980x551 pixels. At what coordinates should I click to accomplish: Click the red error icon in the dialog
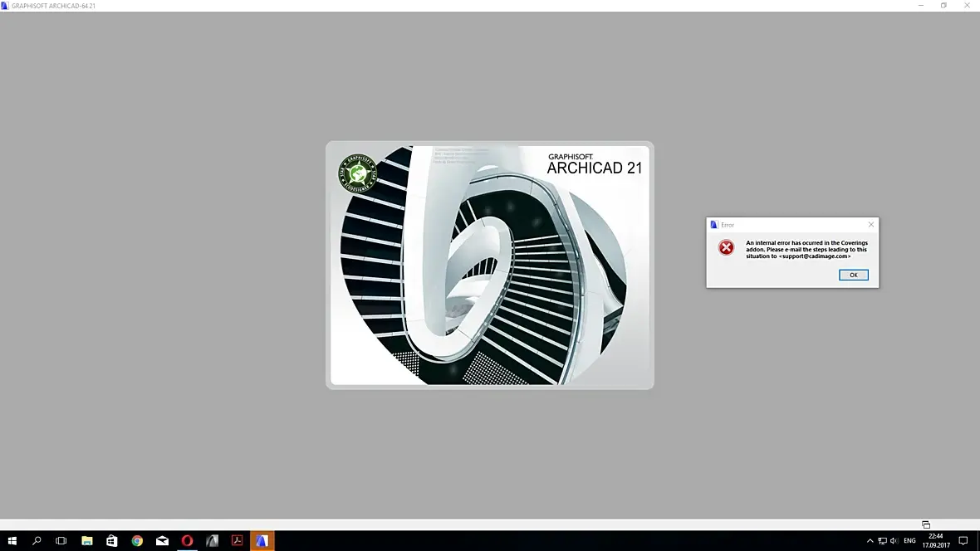coord(726,247)
